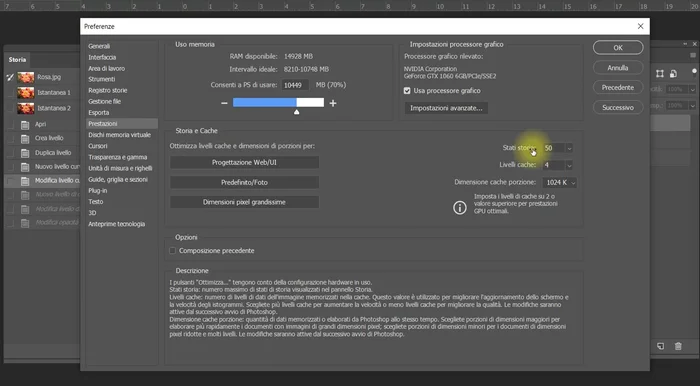The width and height of the screenshot is (700, 386).
Task: Select the Istantanea 2 snapshot thumbnail
Action: click(x=25, y=108)
